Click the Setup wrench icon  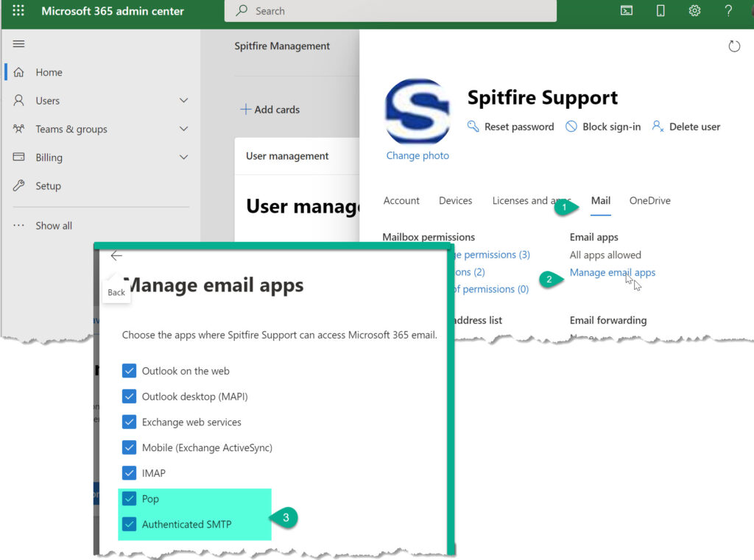18,185
